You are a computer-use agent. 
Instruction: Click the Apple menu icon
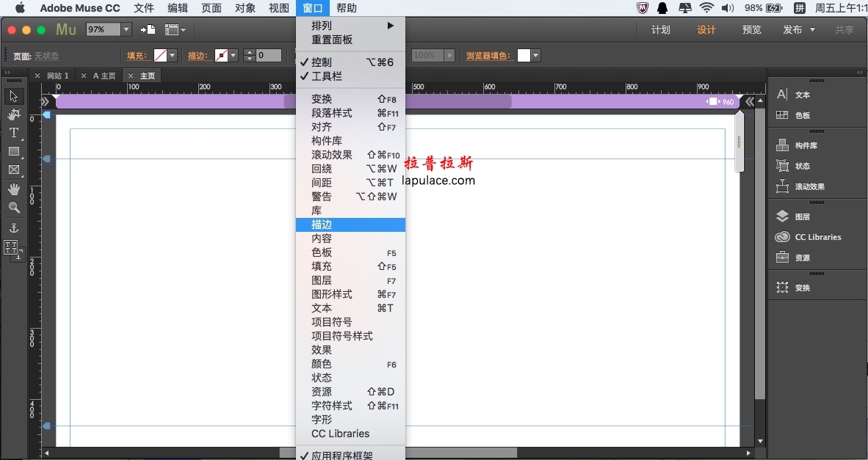(20, 8)
